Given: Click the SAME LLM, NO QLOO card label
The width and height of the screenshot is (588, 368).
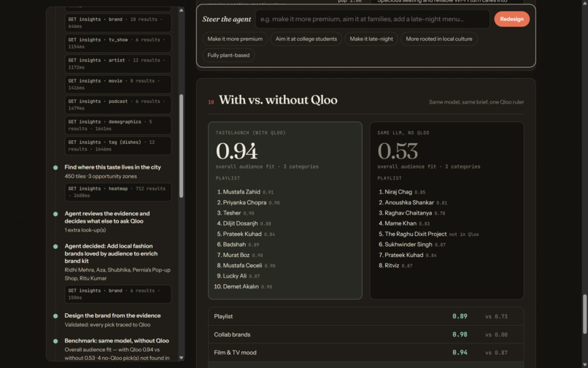Looking at the screenshot, I should tap(403, 133).
